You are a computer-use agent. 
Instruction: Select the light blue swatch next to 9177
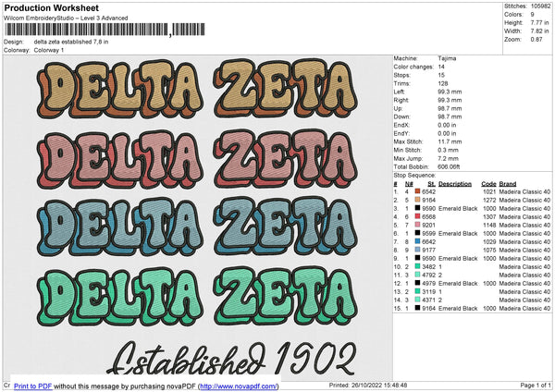(418, 250)
